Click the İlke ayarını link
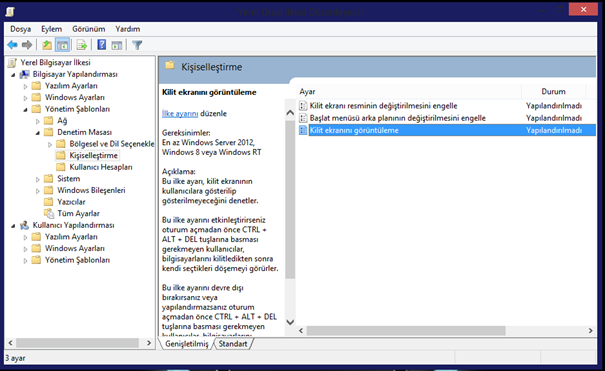Screen dimensions: 605x371 180,113
